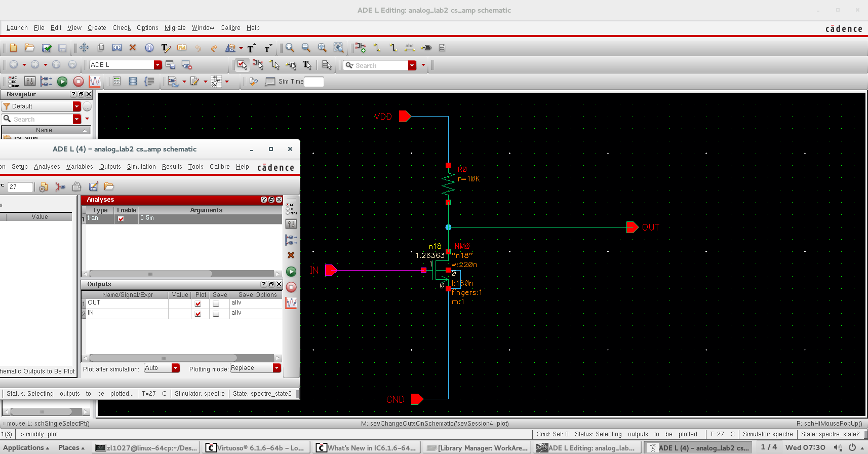Click the Zoom Out magnifier icon
The image size is (868, 454).
(x=306, y=48)
